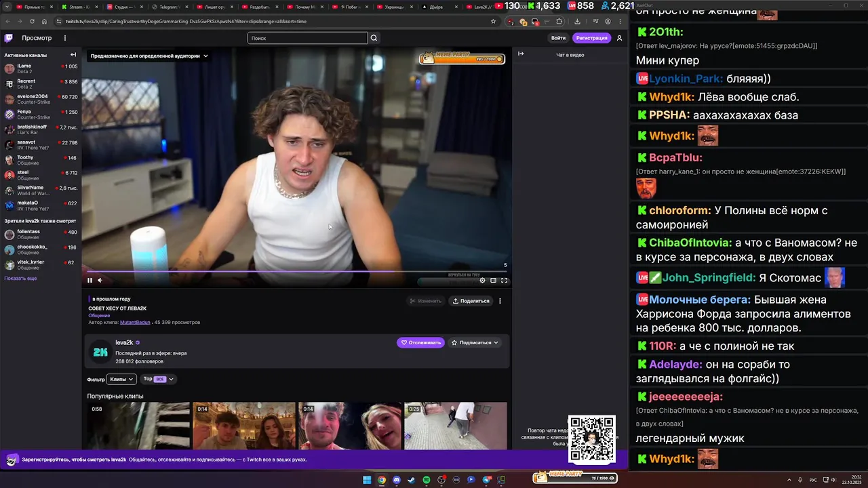Screen dimensions: 868x488
Task: Mute the clip volume icon
Action: click(100, 280)
